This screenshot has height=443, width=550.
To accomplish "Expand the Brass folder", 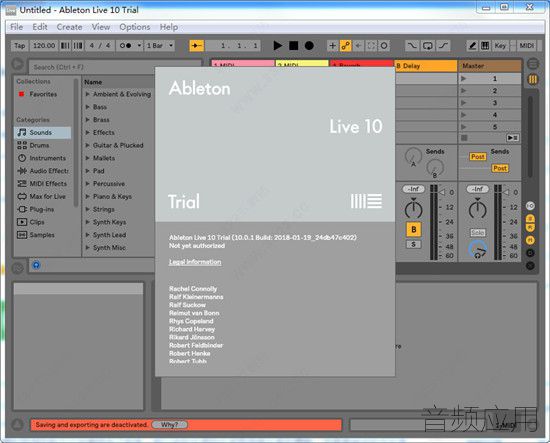I will coord(88,120).
